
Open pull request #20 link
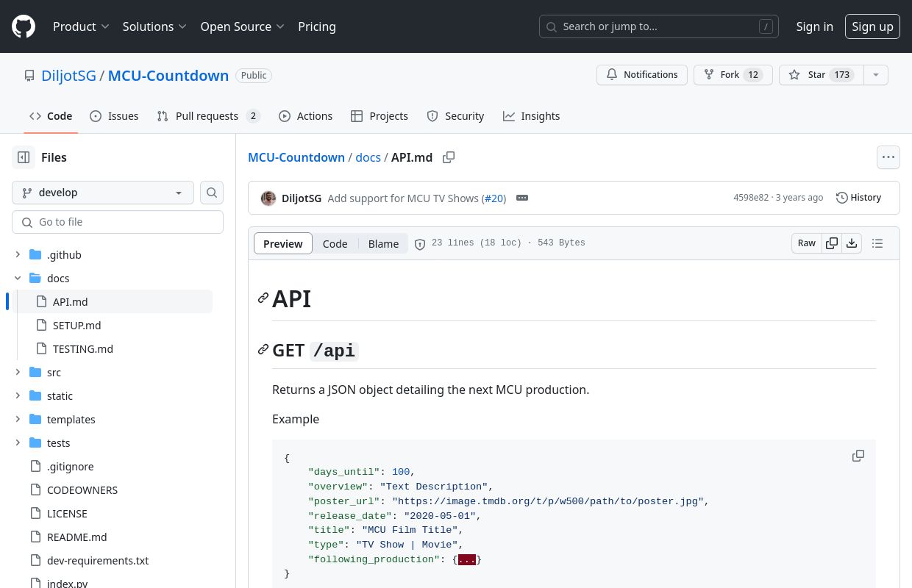[x=494, y=198]
